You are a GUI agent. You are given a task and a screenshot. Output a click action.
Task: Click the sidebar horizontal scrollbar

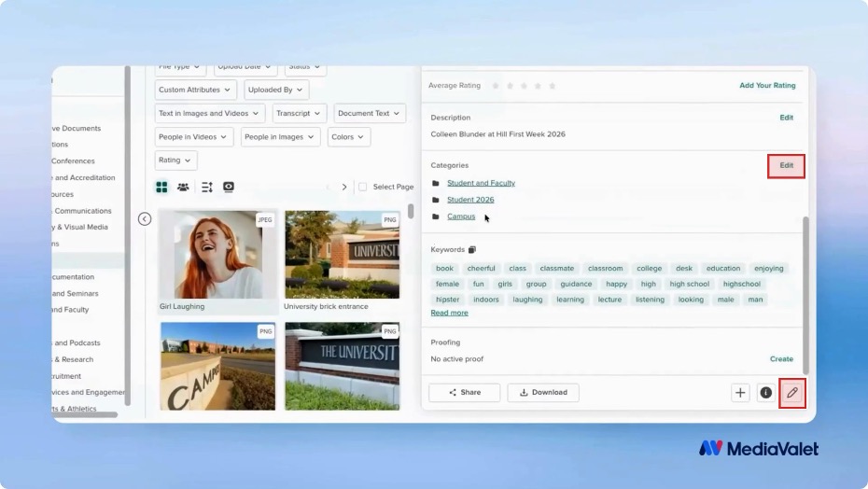(84, 414)
